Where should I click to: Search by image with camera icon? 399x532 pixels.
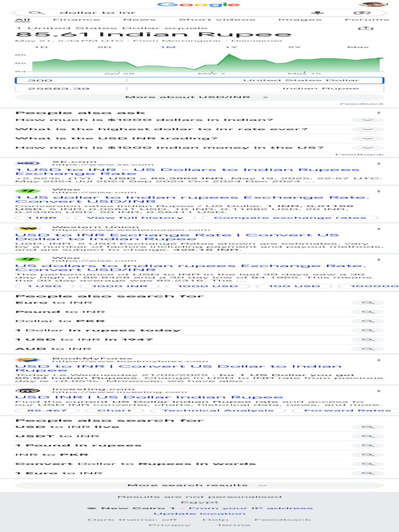click(362, 12)
